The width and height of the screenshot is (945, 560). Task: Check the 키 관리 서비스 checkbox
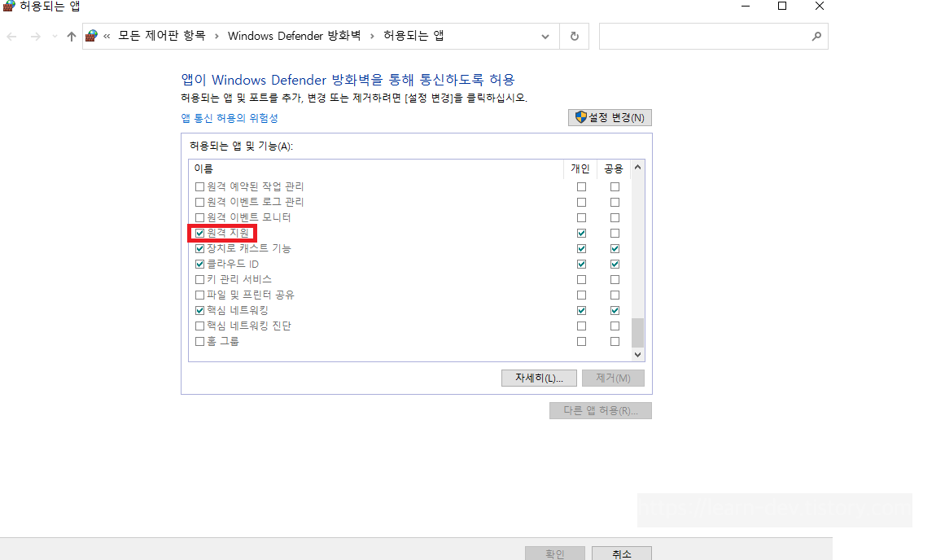pos(199,280)
